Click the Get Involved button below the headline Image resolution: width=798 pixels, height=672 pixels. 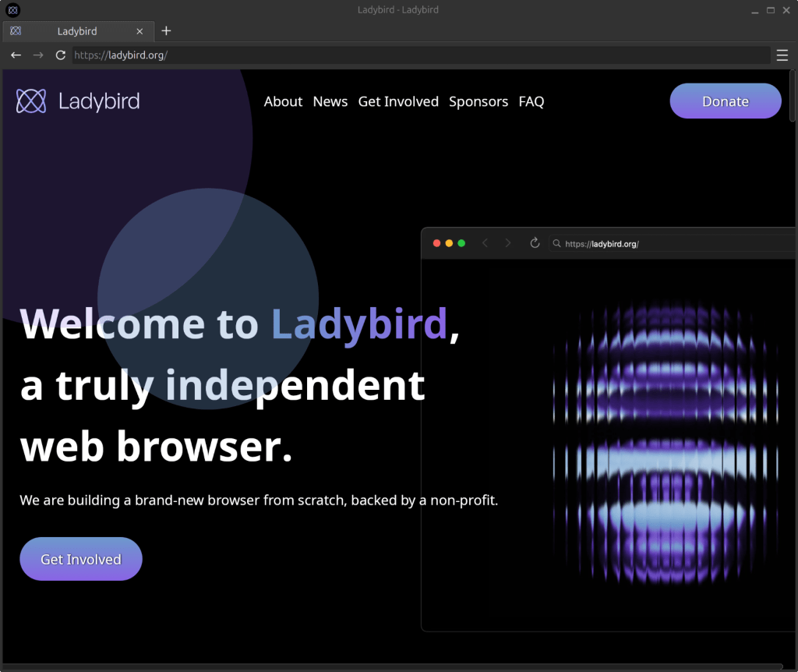[80, 559]
